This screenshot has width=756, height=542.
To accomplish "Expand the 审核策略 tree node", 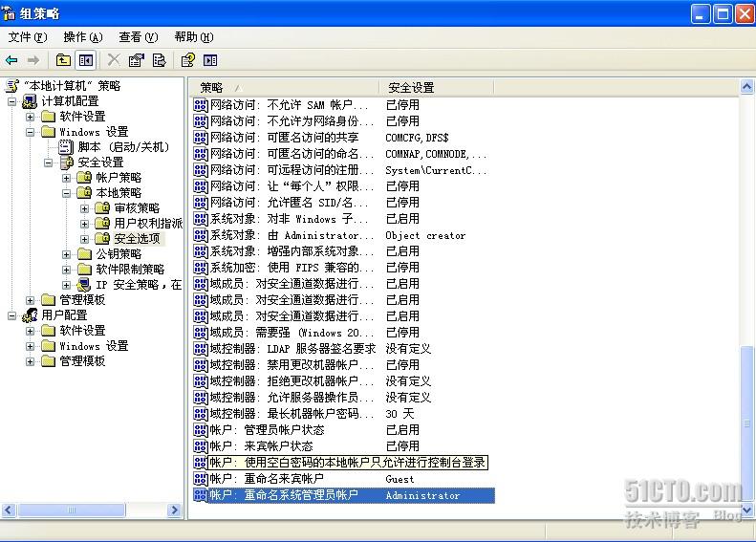I will click(85, 208).
